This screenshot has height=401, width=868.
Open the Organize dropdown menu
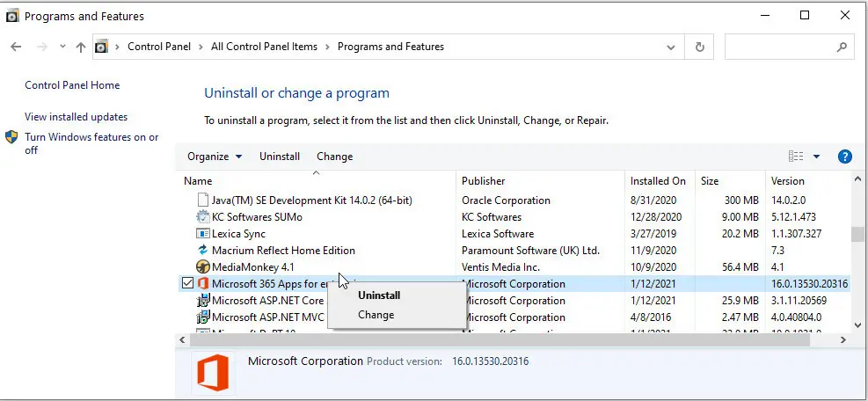[215, 157]
